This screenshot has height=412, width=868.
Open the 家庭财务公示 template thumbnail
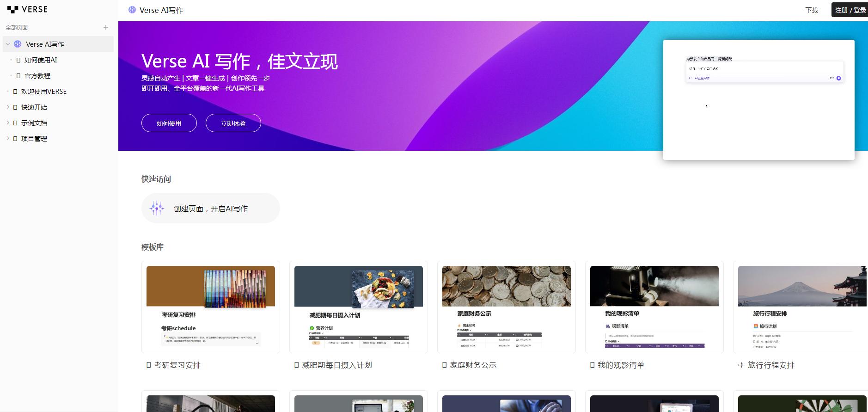[507, 307]
